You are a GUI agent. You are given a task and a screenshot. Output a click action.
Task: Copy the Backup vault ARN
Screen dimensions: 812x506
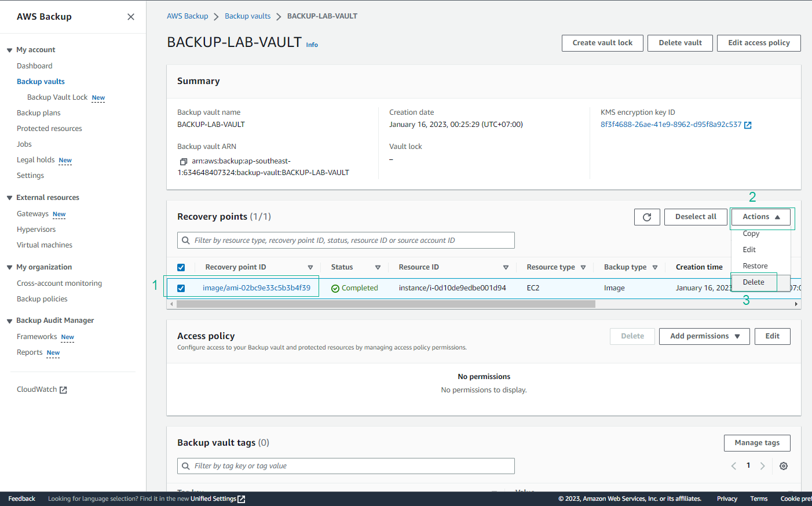click(x=184, y=162)
